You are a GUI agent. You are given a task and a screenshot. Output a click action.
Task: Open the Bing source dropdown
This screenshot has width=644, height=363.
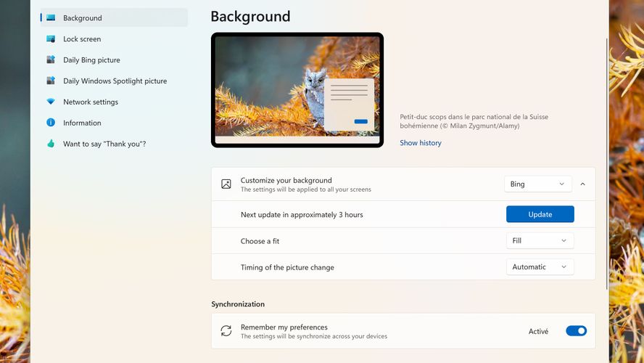coord(537,184)
